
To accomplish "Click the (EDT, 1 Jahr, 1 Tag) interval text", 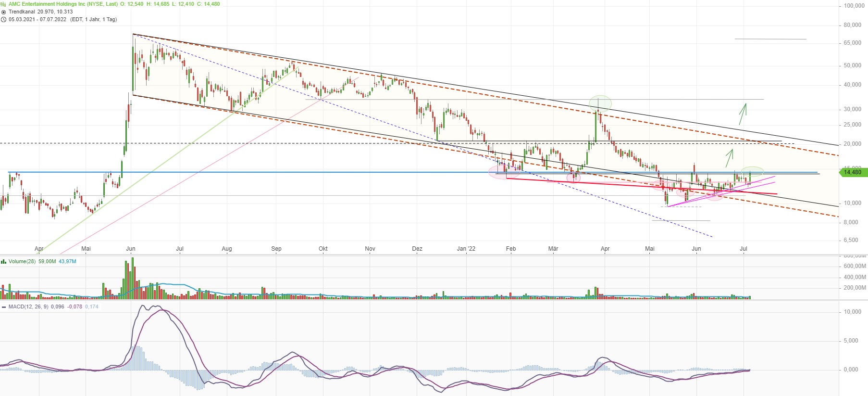I will pos(93,19).
